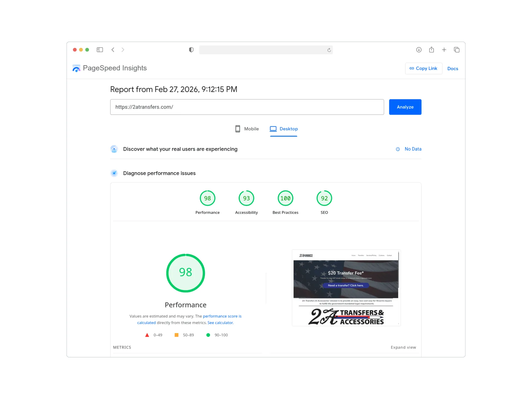The height and width of the screenshot is (399, 532).
Task: Click the real users experience icon
Action: pos(114,149)
